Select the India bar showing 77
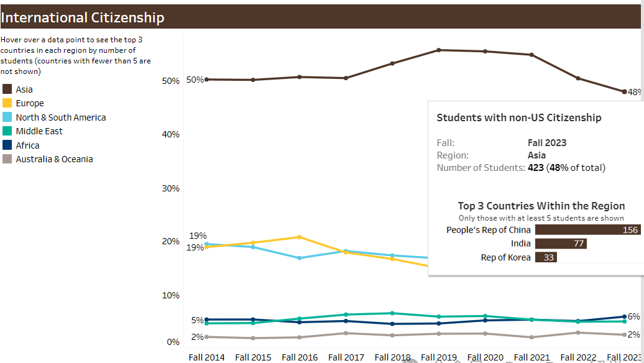This screenshot has height=363, width=644. [x=561, y=244]
